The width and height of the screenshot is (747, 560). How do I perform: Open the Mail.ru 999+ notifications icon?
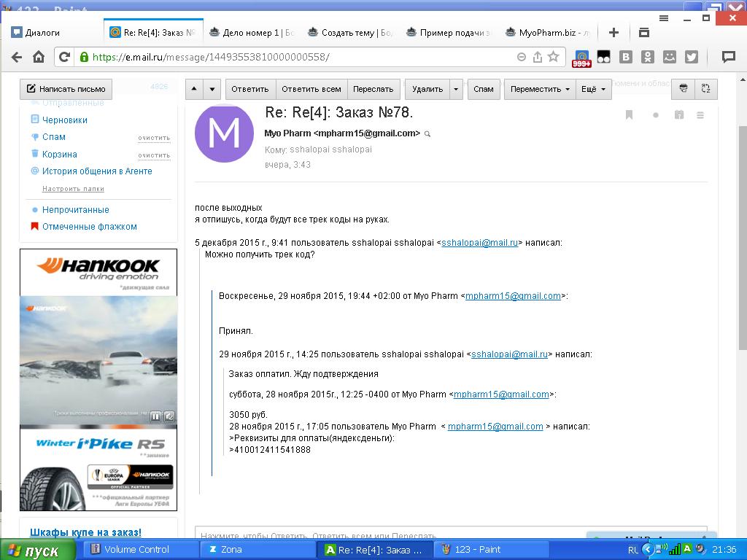coord(581,58)
